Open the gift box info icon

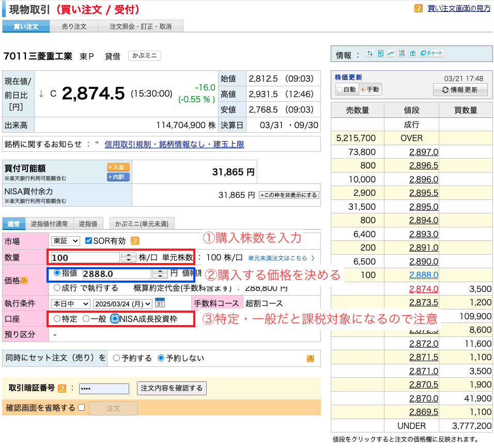(x=413, y=53)
